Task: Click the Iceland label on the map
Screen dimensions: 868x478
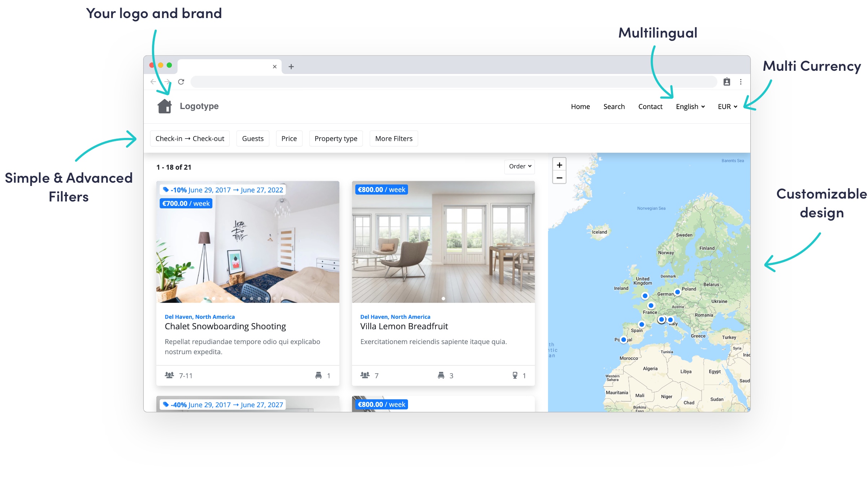Action: [599, 232]
